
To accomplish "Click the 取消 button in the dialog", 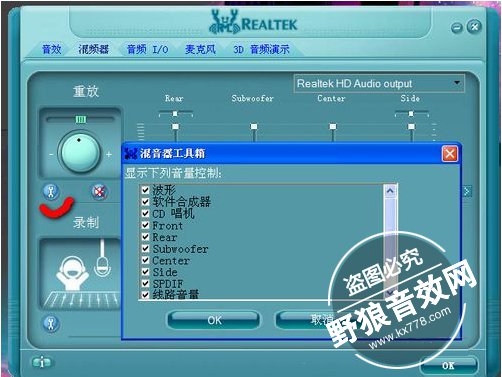I will click(x=322, y=320).
